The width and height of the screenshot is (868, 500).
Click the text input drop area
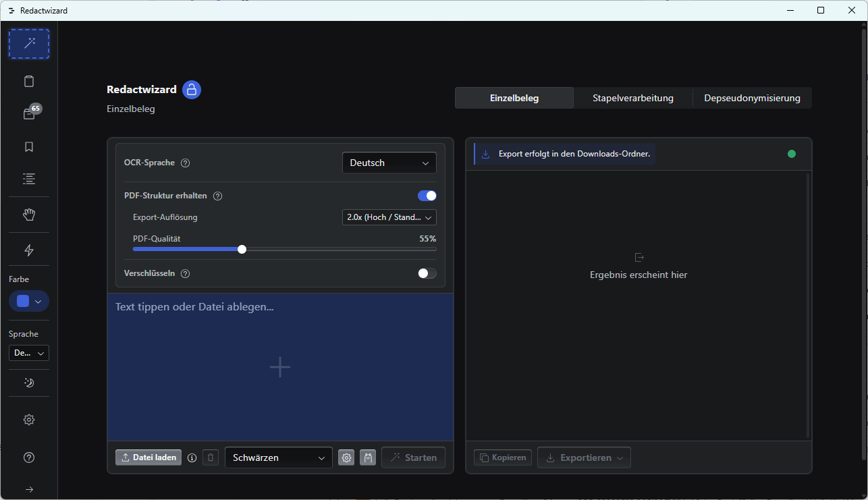(x=280, y=367)
